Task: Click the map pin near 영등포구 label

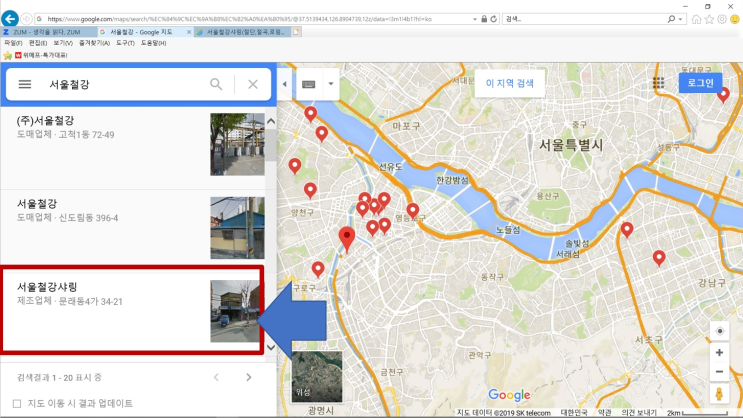Action: 413,210
